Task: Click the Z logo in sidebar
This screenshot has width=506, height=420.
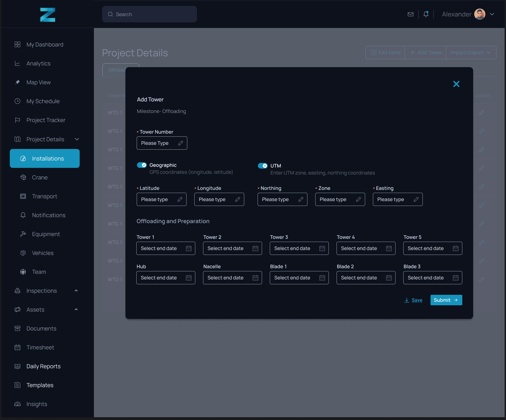Action: [x=48, y=15]
